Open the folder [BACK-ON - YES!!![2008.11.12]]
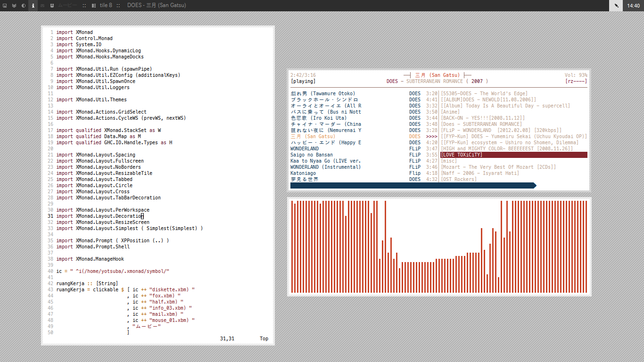Image resolution: width=644 pixels, height=362 pixels. tap(483, 118)
